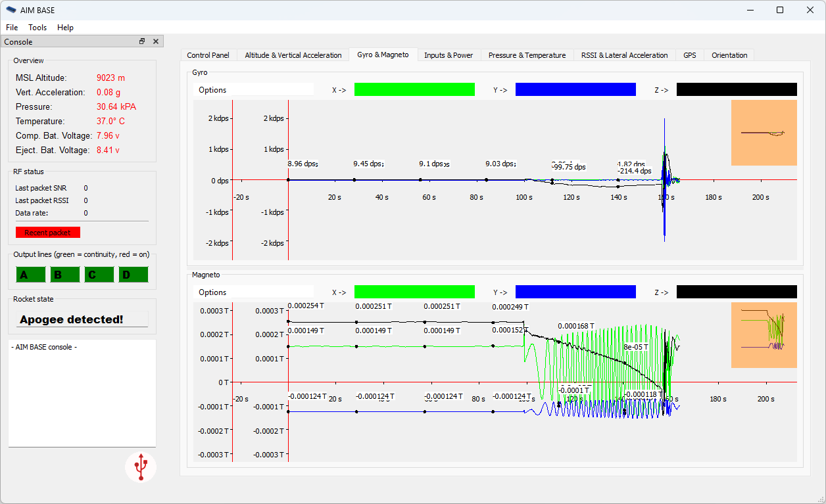Click the Last packet SNR label
826x504 pixels.
click(x=41, y=188)
